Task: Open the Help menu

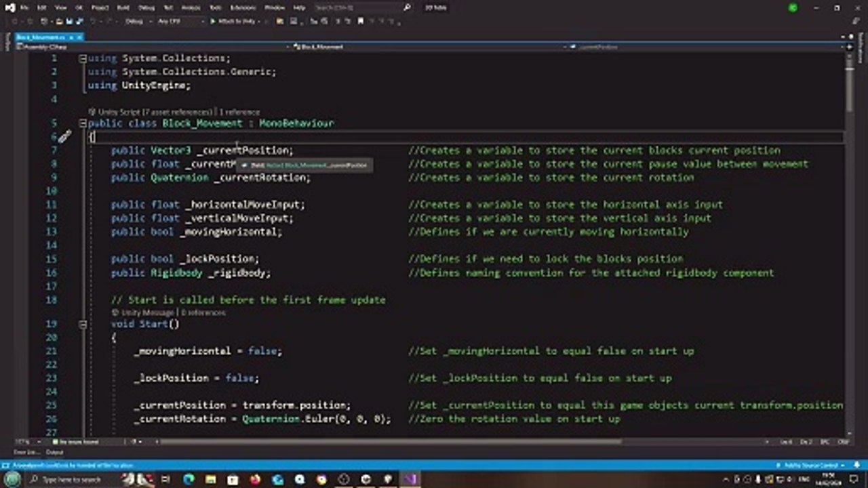Action: click(299, 7)
